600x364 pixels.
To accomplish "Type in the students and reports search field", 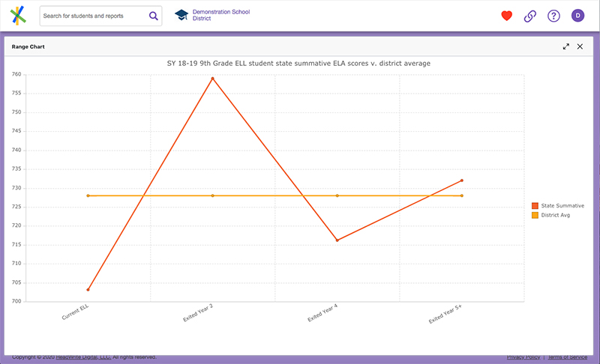I will pos(94,16).
